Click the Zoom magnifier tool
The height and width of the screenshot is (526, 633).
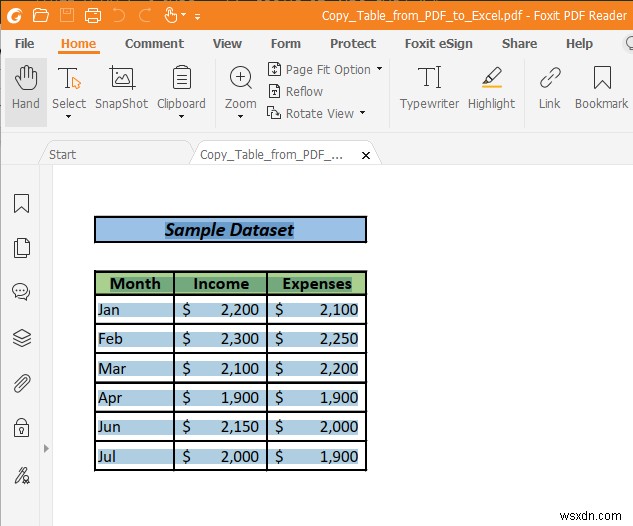[241, 87]
